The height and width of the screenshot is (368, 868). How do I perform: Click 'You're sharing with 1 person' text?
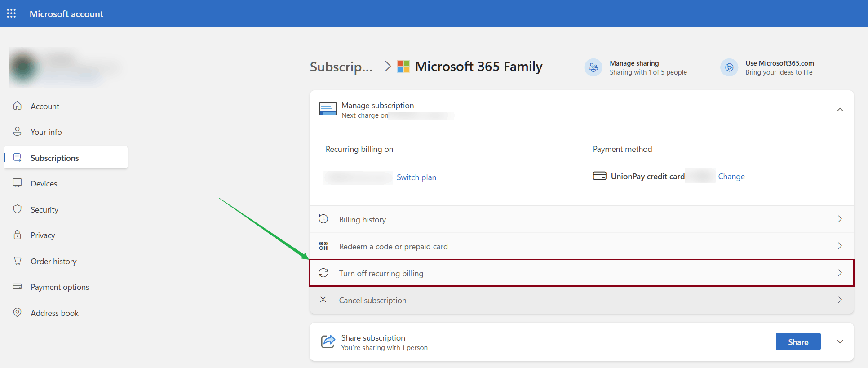385,348
